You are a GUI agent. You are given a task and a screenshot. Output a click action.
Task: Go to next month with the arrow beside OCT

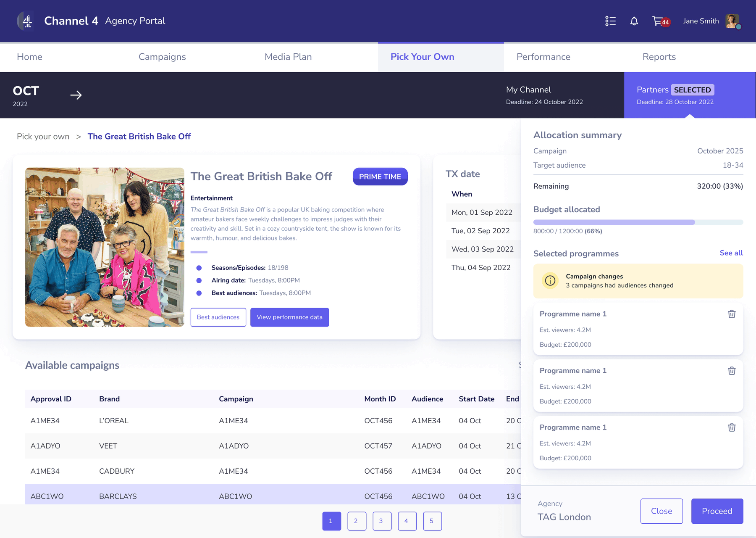pos(76,95)
